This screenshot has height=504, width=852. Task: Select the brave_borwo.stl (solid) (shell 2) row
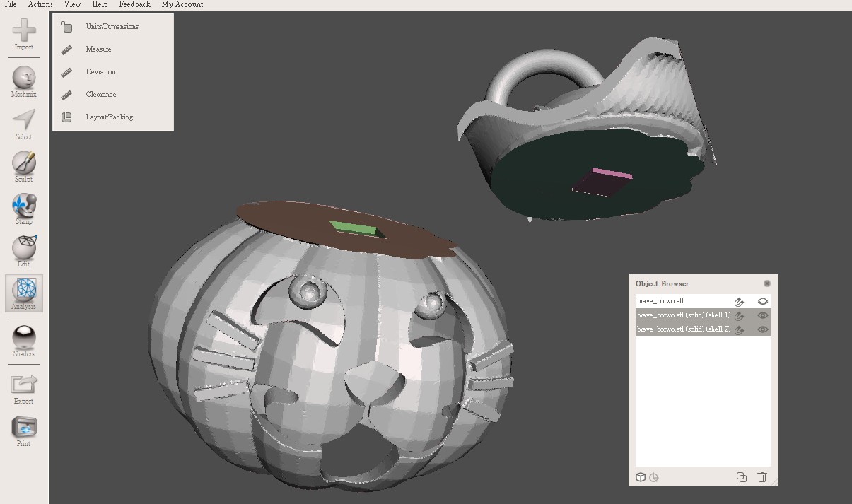[703, 329]
